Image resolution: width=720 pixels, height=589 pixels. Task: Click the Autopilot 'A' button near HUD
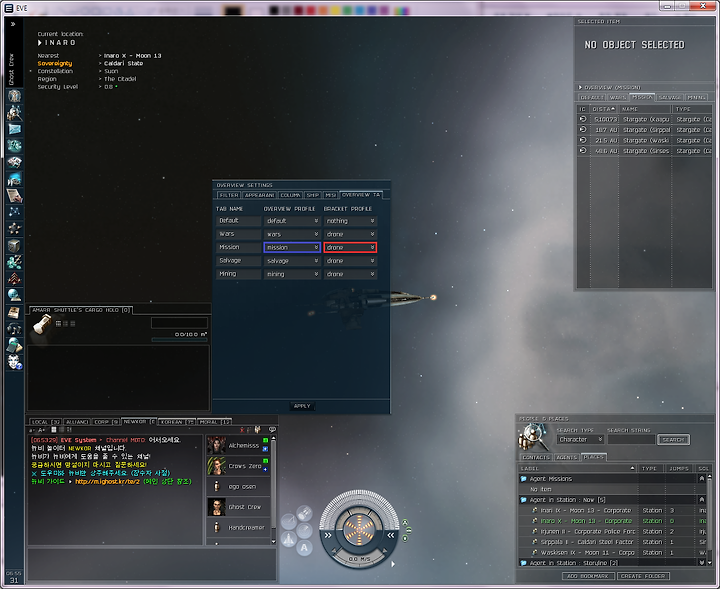[304, 548]
